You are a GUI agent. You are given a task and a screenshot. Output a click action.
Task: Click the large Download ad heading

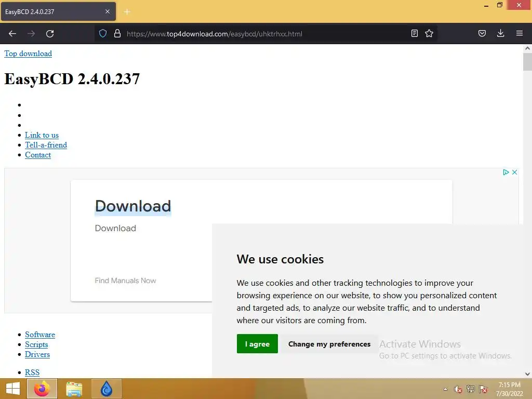click(x=133, y=206)
